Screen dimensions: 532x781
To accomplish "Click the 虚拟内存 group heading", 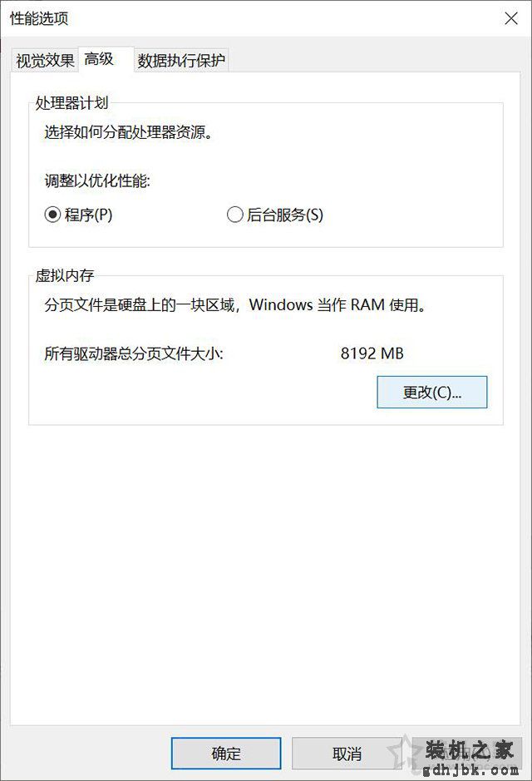I will 64,275.
